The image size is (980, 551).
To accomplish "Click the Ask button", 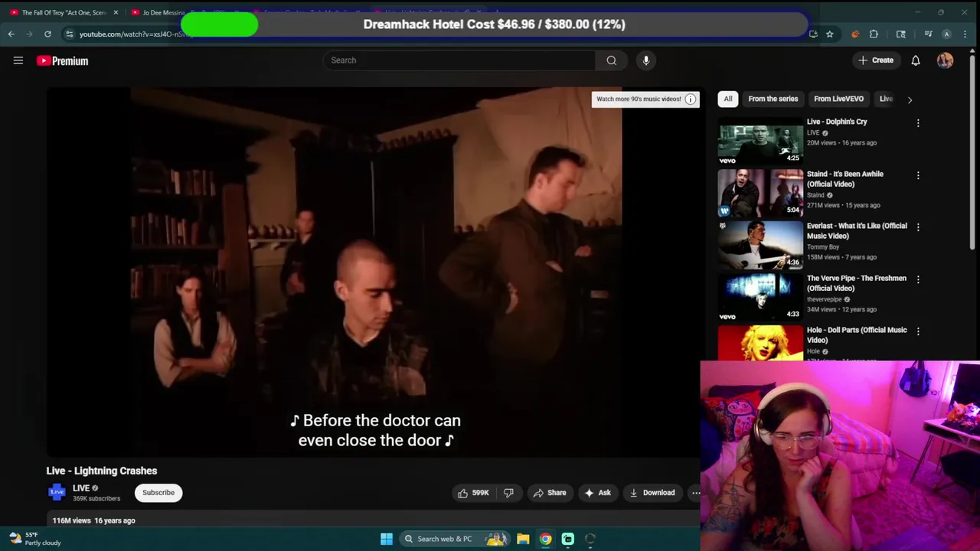I will 597,493.
